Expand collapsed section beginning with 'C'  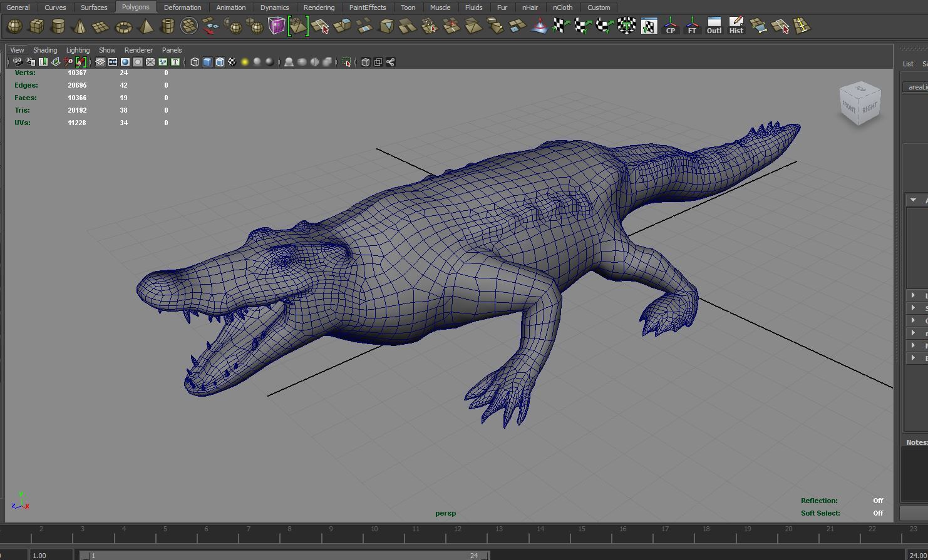[x=914, y=320]
